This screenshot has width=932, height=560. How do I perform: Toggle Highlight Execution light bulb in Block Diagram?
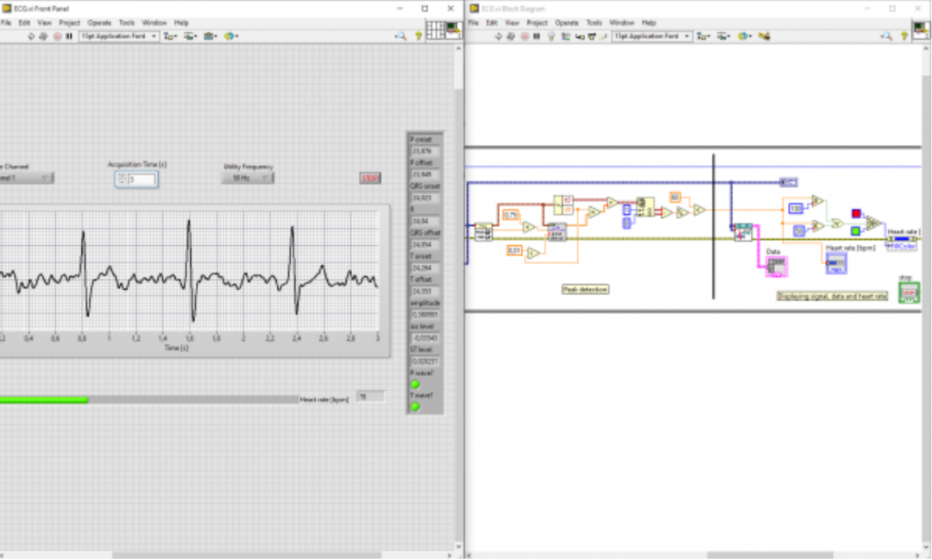[551, 36]
